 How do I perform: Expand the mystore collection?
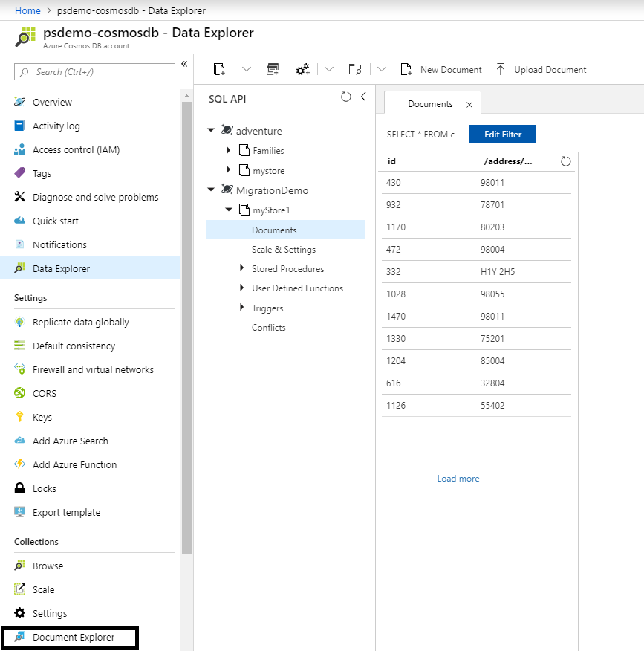coord(228,169)
